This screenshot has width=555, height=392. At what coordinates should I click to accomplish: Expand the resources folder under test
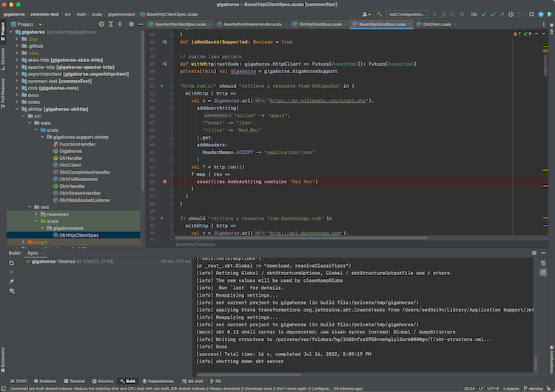(36, 214)
